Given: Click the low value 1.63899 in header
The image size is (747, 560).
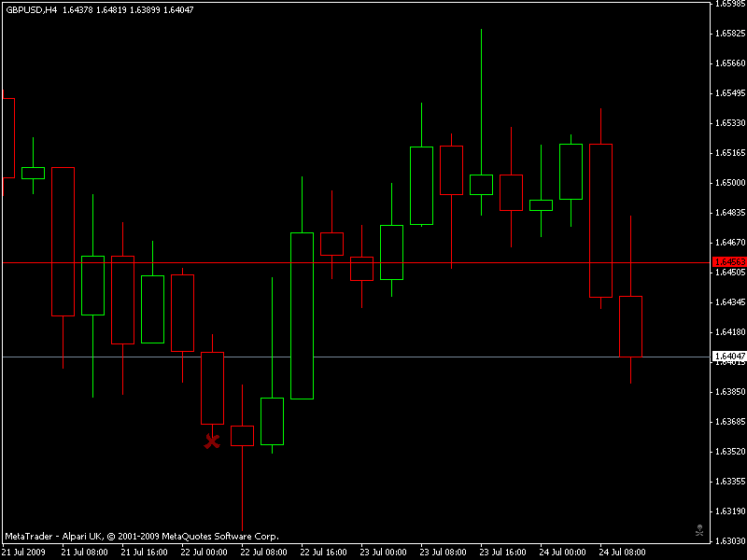Looking at the screenshot, I should 145,9.
